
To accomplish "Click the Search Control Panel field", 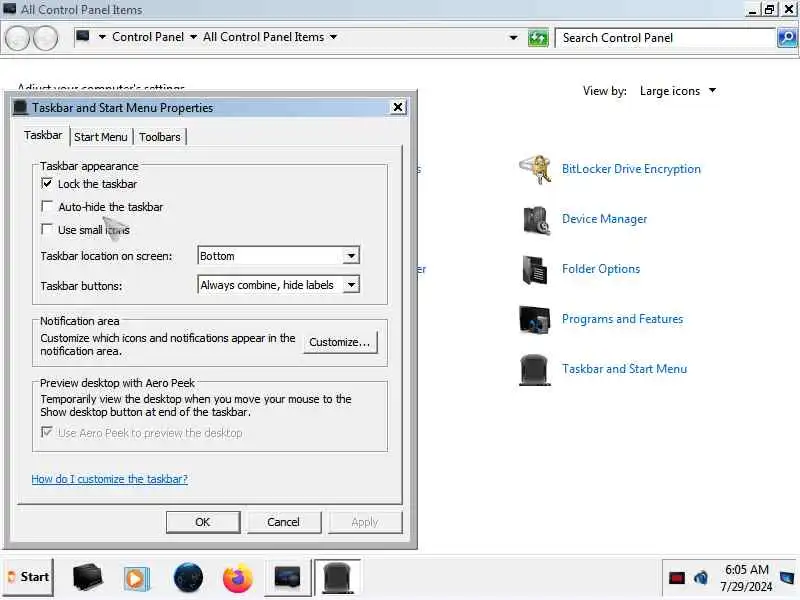I will [x=665, y=38].
